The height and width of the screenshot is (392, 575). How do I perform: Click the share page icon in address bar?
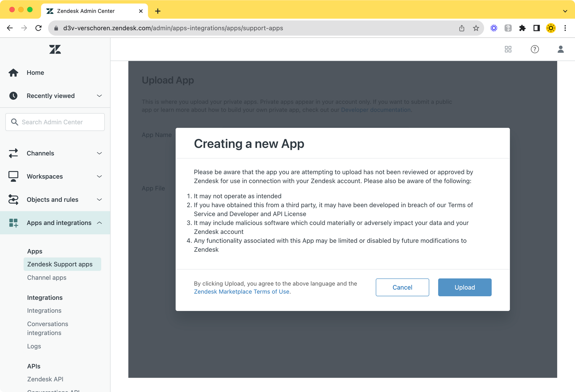click(462, 28)
